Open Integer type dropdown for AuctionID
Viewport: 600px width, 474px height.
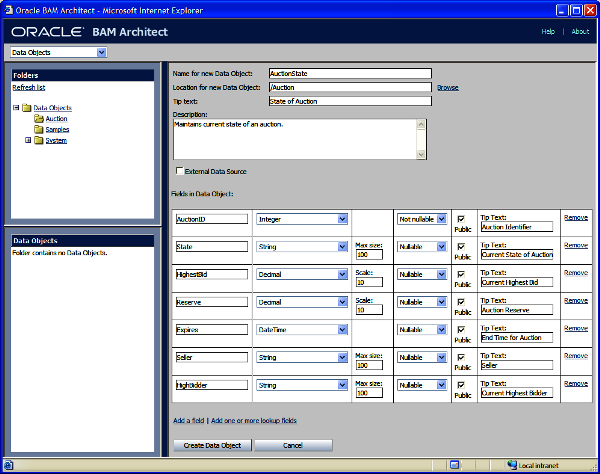click(x=342, y=219)
